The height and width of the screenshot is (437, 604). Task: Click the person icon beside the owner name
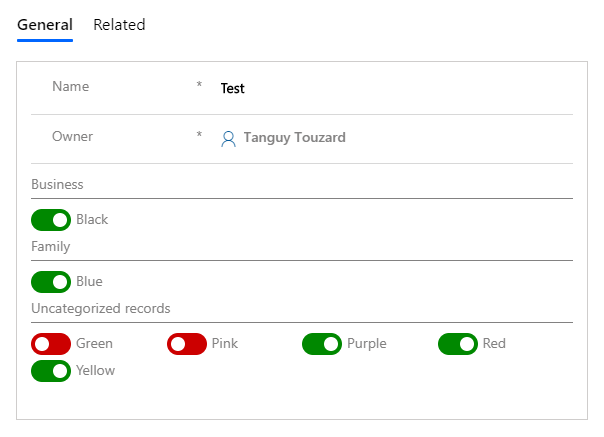pos(228,138)
